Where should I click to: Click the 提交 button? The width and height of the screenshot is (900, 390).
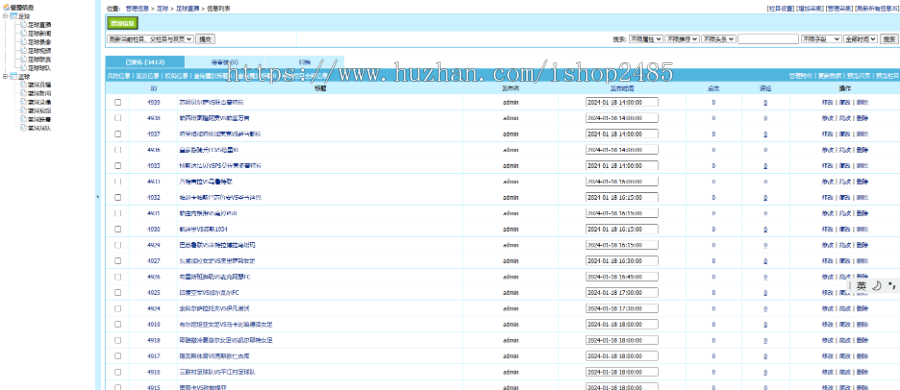[x=205, y=39]
